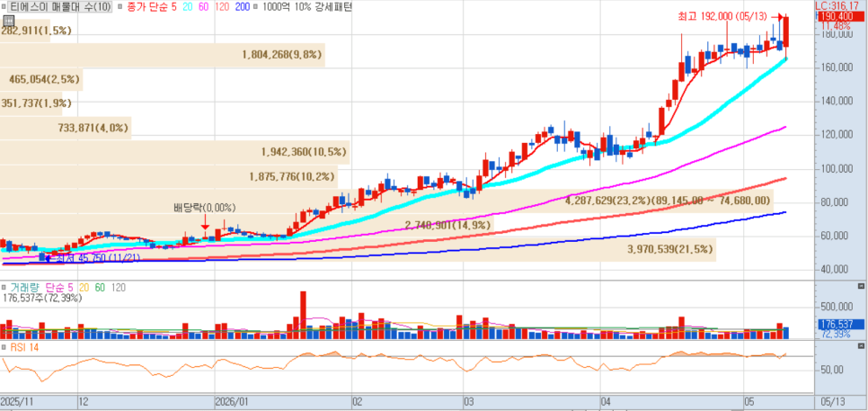Image resolution: width=868 pixels, height=411 pixels.
Task: Click the '500,000' volume axis label
Action: [x=836, y=307]
